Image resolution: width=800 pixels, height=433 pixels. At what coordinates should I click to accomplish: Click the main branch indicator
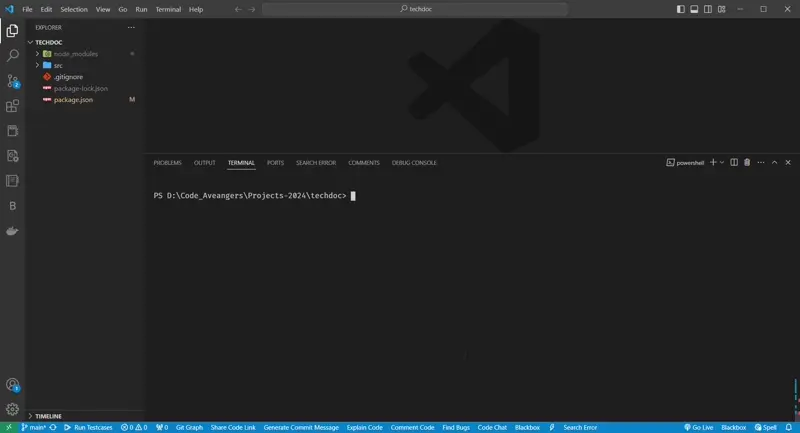point(33,427)
